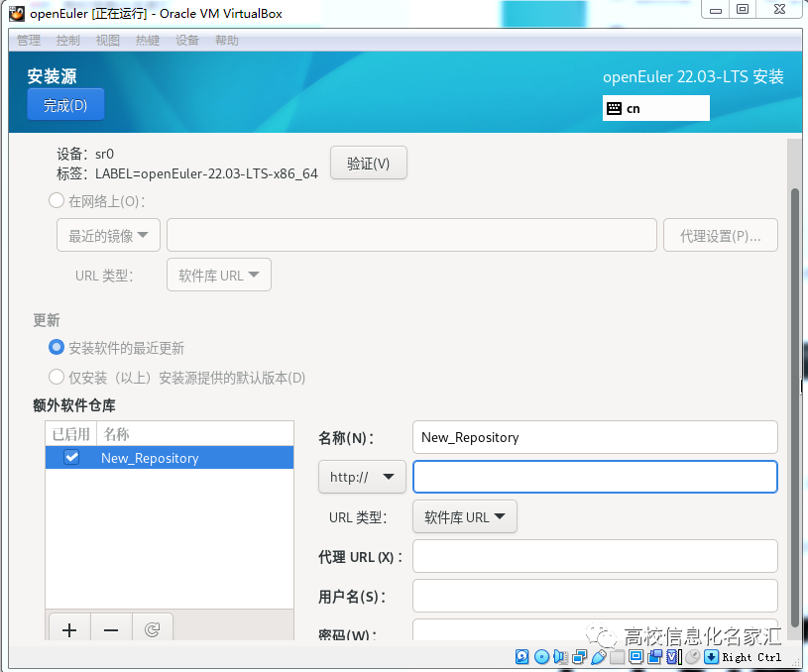This screenshot has height=672, width=808.
Task: Open the 设备 menu
Action: pos(186,41)
